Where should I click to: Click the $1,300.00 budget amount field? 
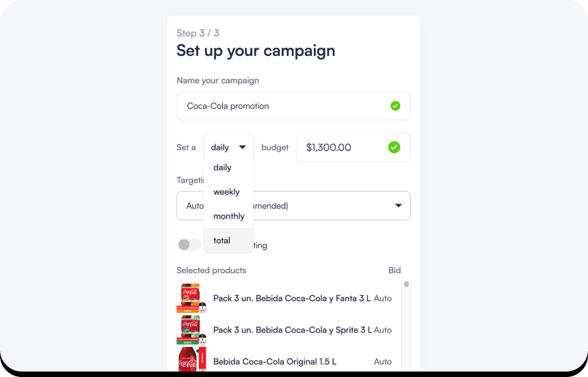(x=342, y=147)
